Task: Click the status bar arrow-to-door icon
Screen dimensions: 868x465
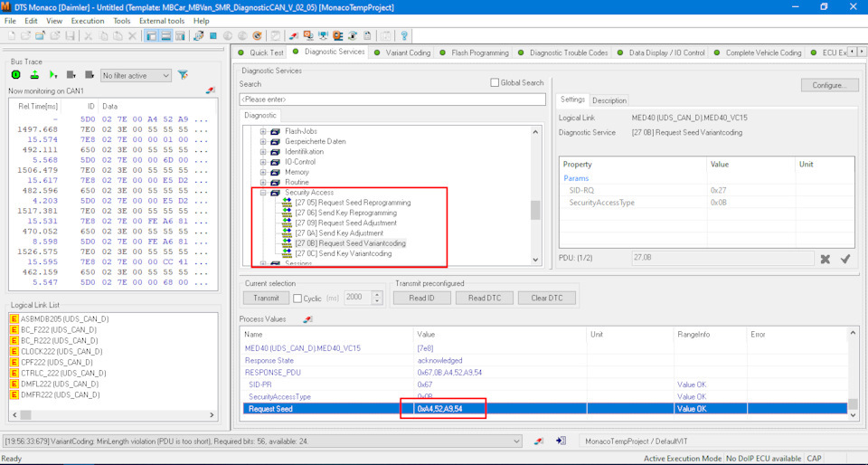Action: 561,441
